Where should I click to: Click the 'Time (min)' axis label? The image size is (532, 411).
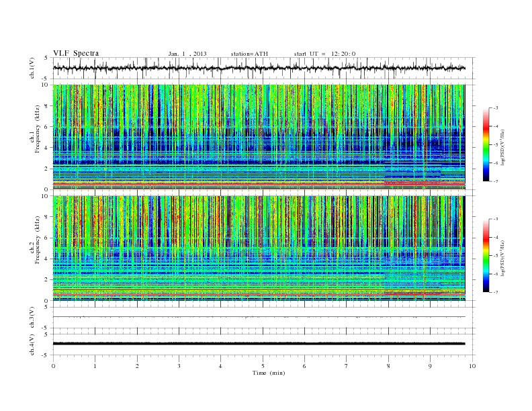tap(269, 373)
